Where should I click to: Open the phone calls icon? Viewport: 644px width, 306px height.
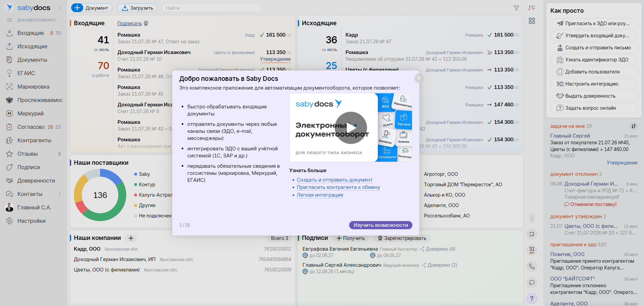(x=532, y=266)
